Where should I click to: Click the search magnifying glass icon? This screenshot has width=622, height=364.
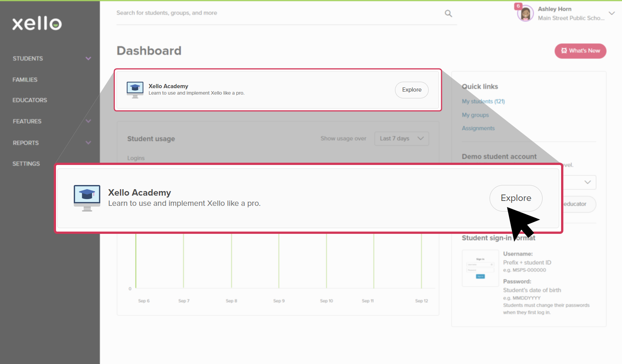click(x=448, y=13)
